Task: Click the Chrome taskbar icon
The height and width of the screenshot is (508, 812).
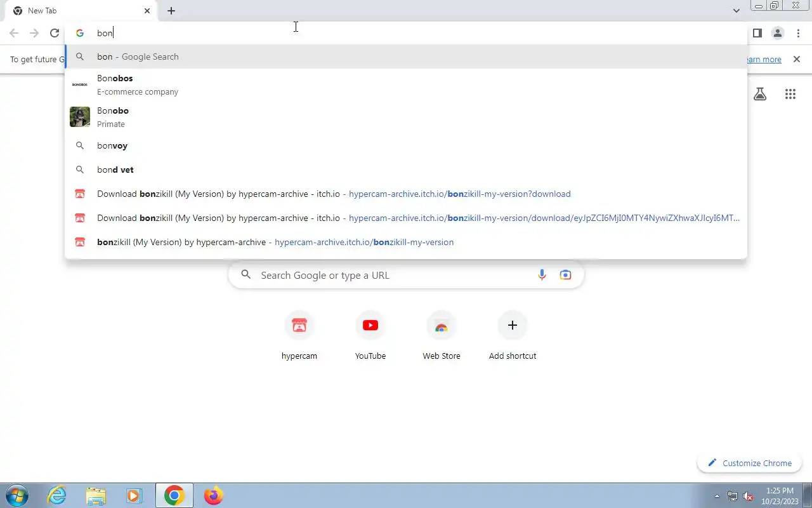Action: click(174, 495)
